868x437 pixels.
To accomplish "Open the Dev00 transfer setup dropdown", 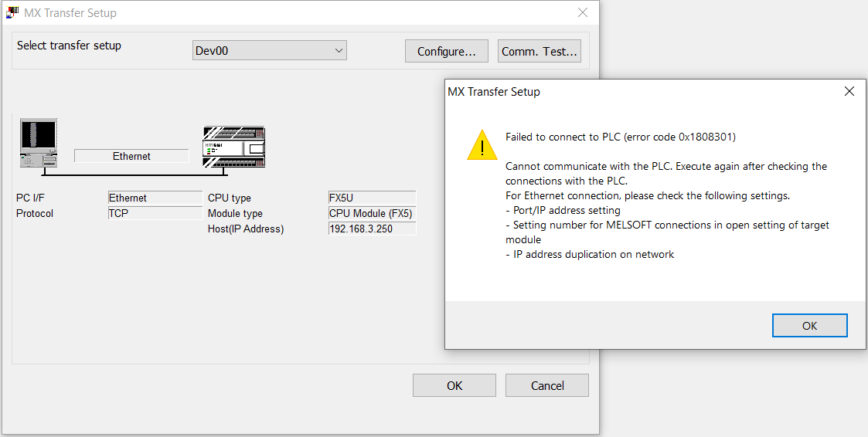I will click(x=270, y=51).
